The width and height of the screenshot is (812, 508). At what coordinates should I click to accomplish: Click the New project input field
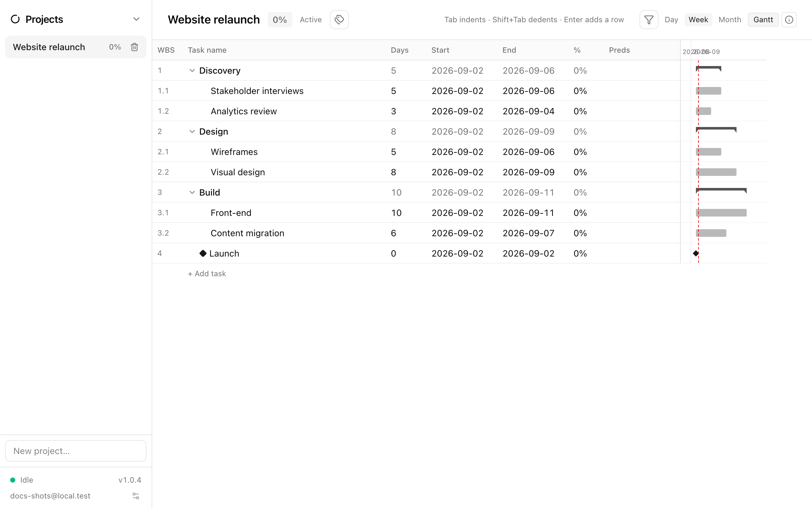click(76, 451)
